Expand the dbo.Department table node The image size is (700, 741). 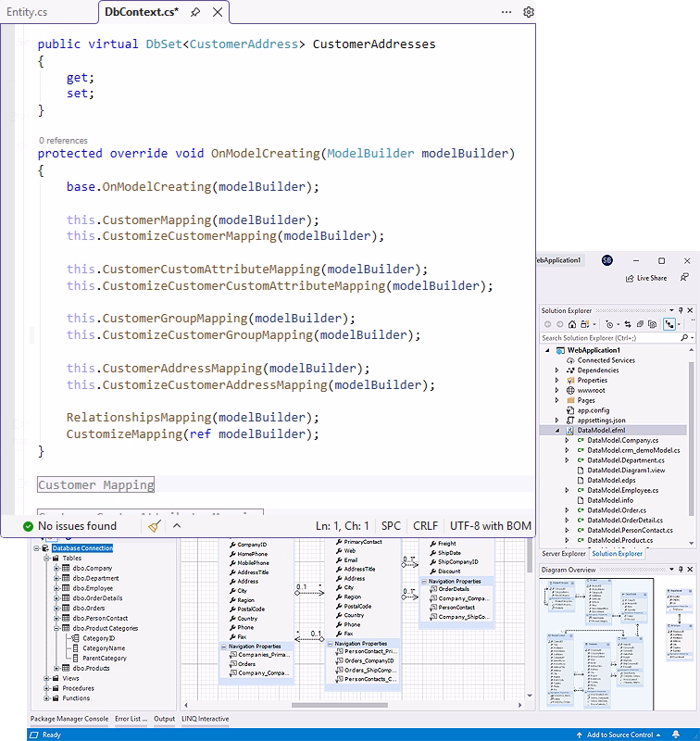(56, 578)
